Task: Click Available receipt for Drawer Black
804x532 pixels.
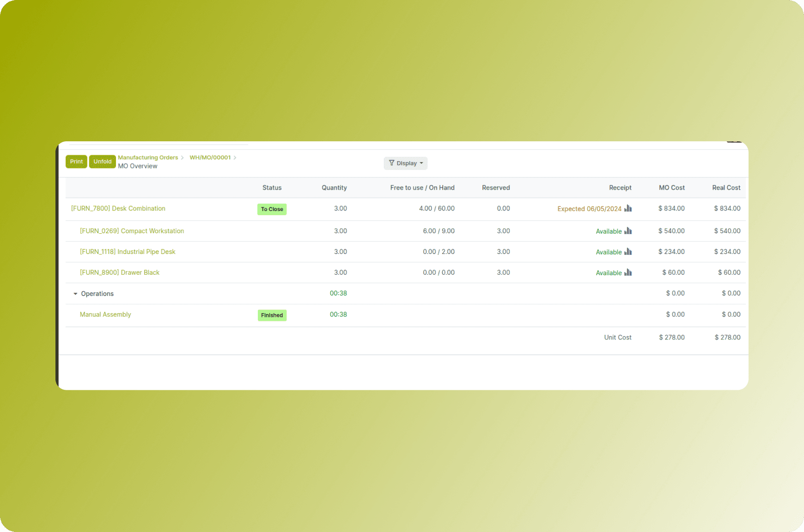Action: [609, 273]
